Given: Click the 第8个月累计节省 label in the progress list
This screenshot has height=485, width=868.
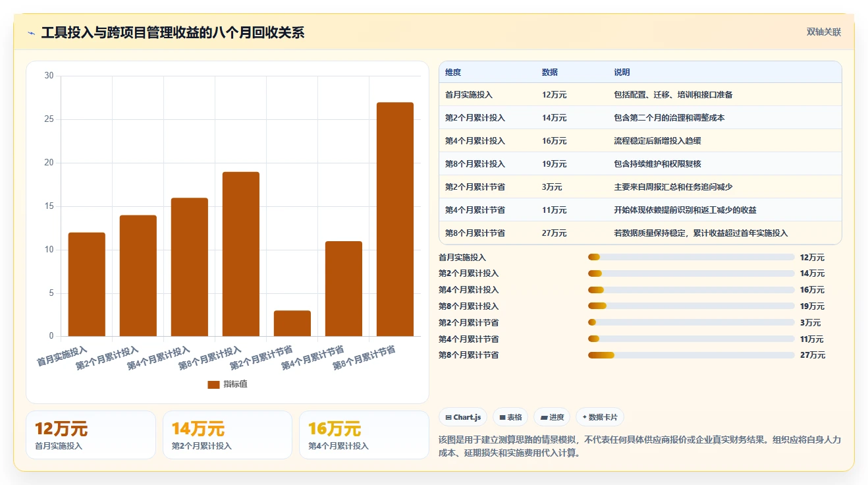Looking at the screenshot, I should [x=468, y=355].
